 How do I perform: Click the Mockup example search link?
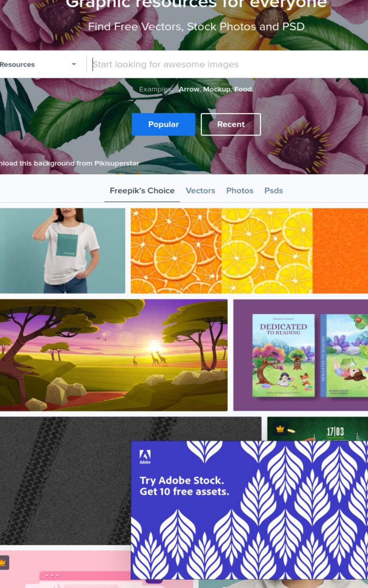click(217, 89)
